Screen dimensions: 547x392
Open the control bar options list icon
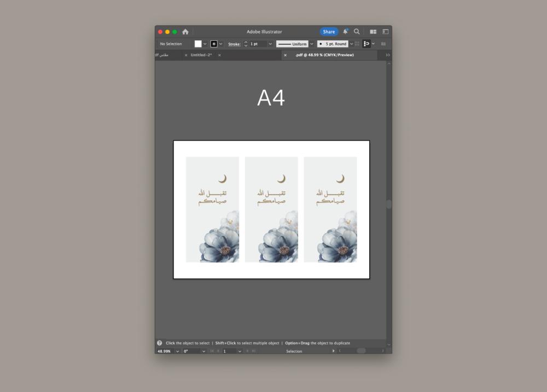[x=383, y=44]
